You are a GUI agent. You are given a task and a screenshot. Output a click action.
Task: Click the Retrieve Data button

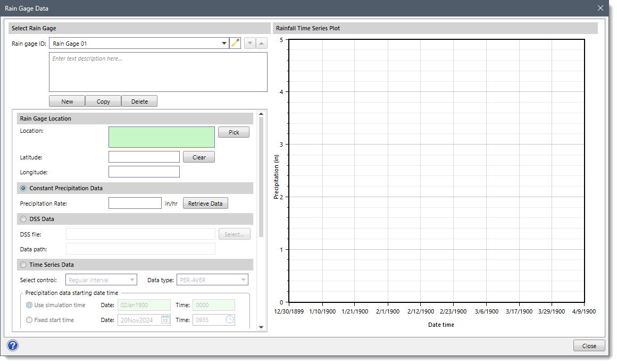205,204
